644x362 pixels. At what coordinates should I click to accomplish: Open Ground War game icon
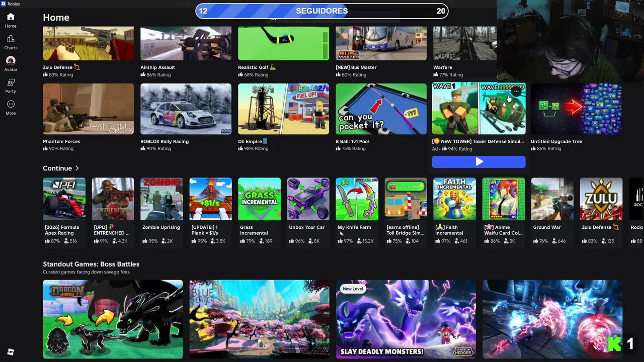tap(552, 199)
